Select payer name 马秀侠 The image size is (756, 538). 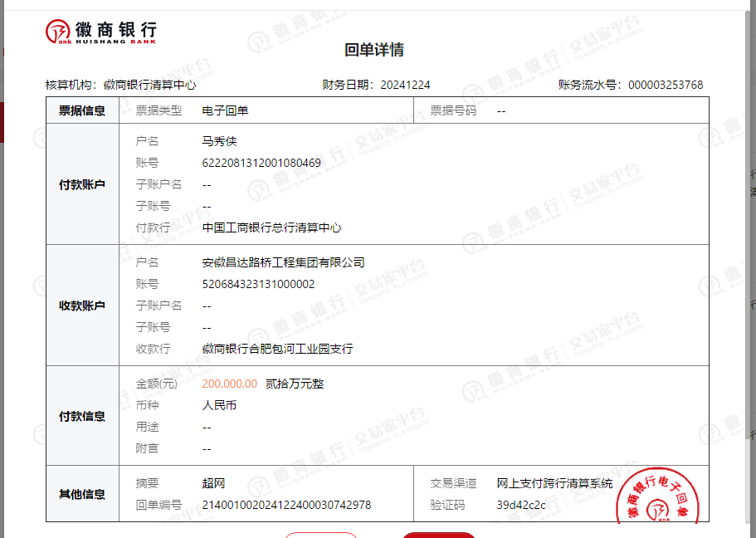(x=220, y=141)
